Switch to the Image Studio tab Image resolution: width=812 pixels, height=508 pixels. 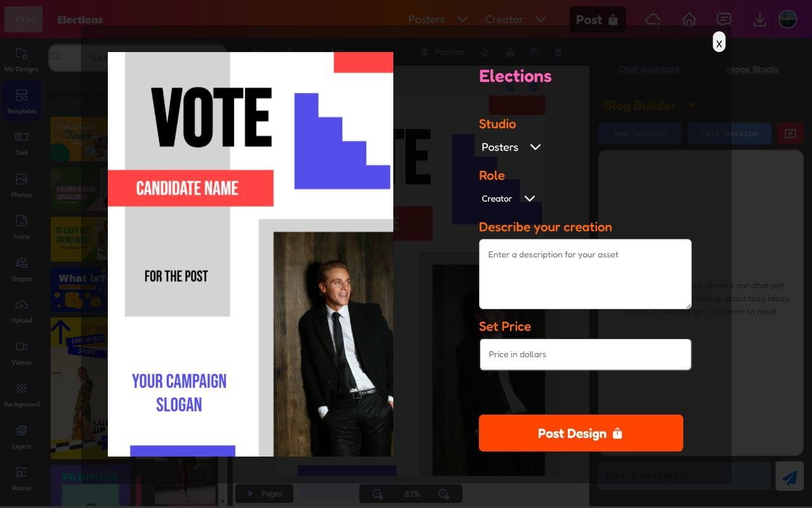click(x=752, y=69)
